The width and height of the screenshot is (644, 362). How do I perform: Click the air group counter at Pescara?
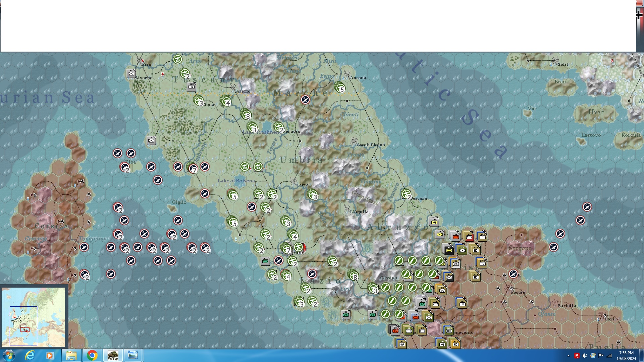(x=407, y=194)
